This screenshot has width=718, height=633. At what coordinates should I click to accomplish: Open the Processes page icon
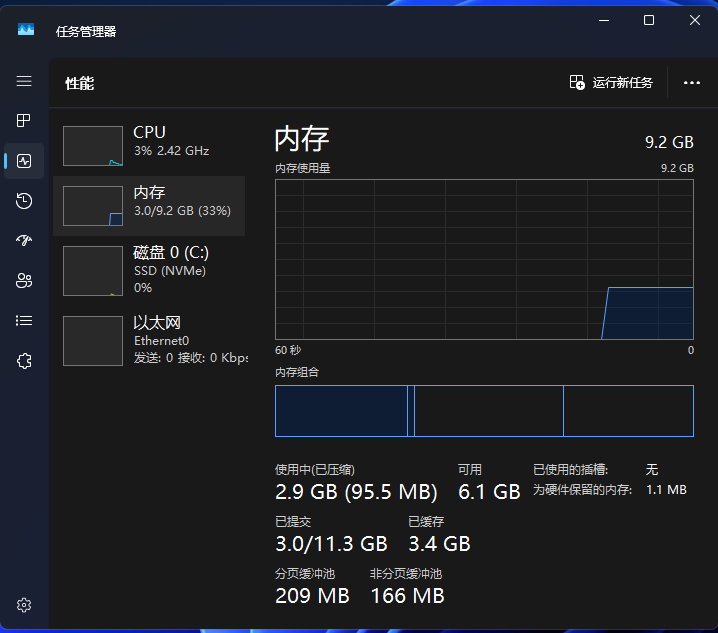pos(24,121)
